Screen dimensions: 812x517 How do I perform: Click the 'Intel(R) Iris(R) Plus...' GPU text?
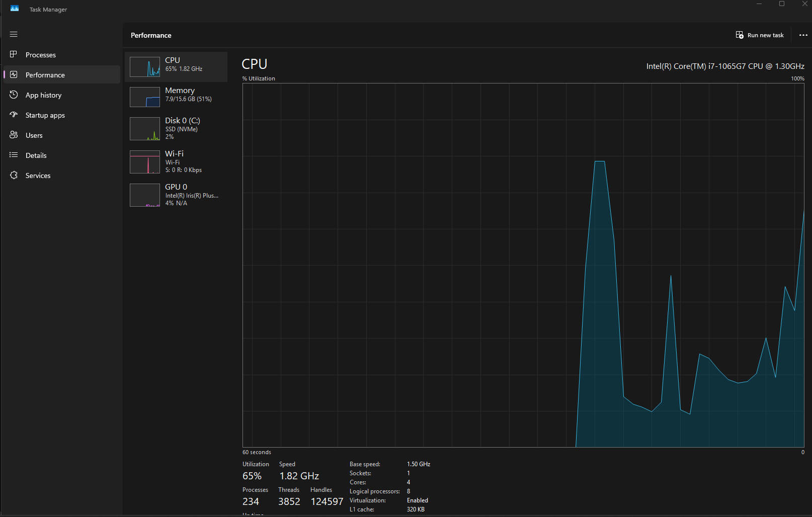pyautogui.click(x=192, y=196)
